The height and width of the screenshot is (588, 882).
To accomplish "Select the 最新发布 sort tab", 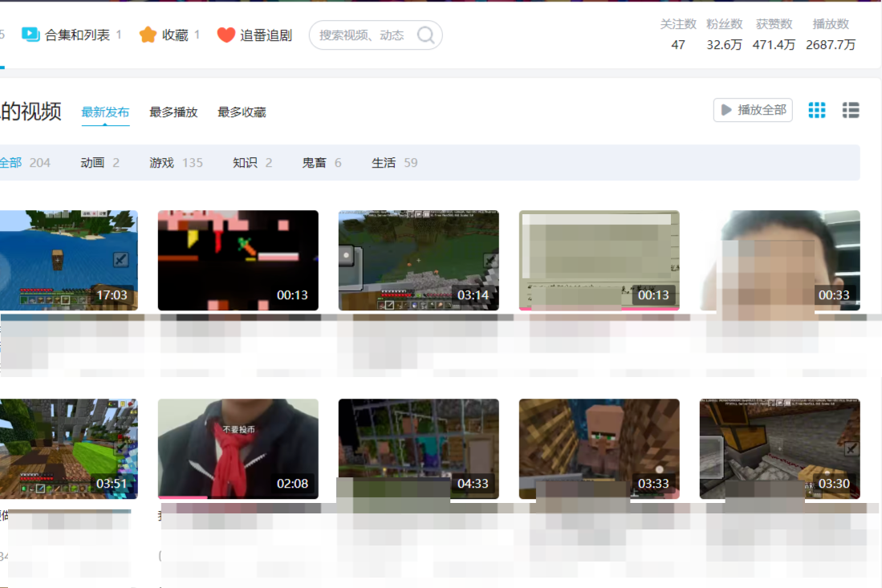I will tap(105, 112).
